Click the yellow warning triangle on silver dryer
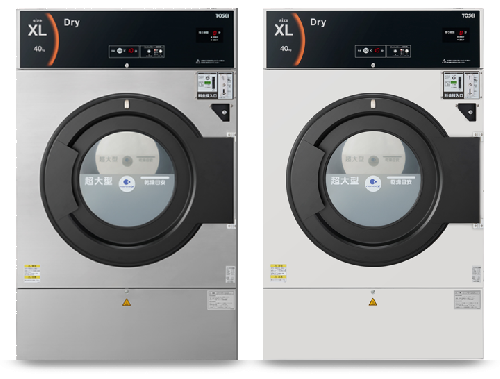This screenshot has height=379, width=500. (x=126, y=303)
